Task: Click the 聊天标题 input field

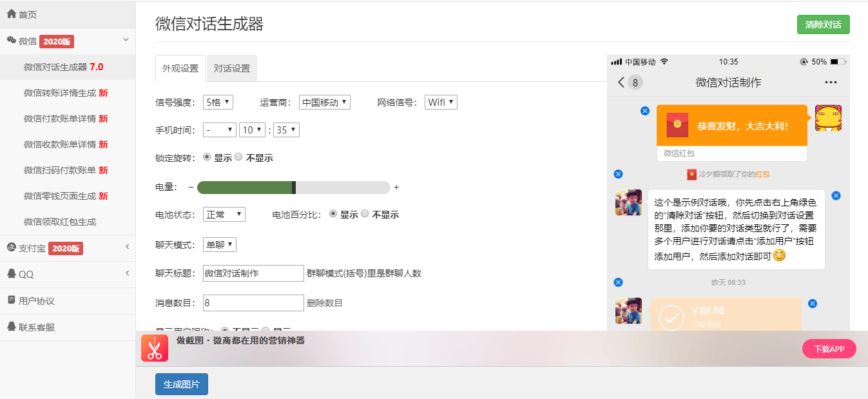Action: click(253, 273)
